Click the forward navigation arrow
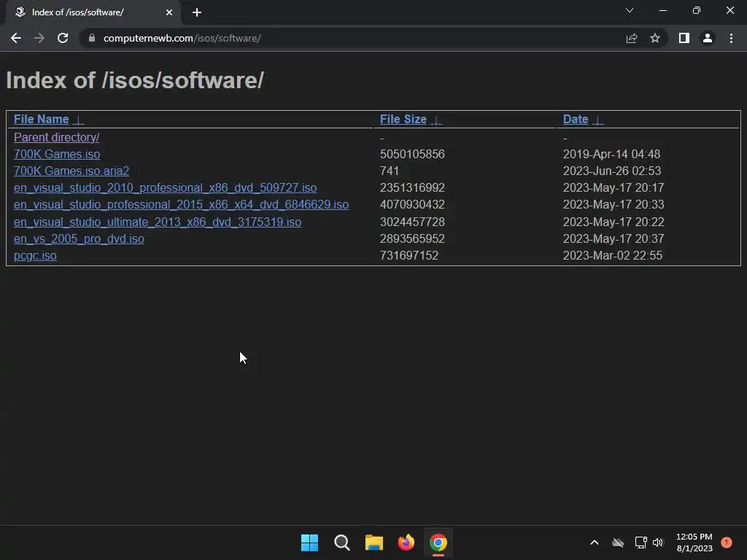This screenshot has height=560, width=747. pos(39,38)
